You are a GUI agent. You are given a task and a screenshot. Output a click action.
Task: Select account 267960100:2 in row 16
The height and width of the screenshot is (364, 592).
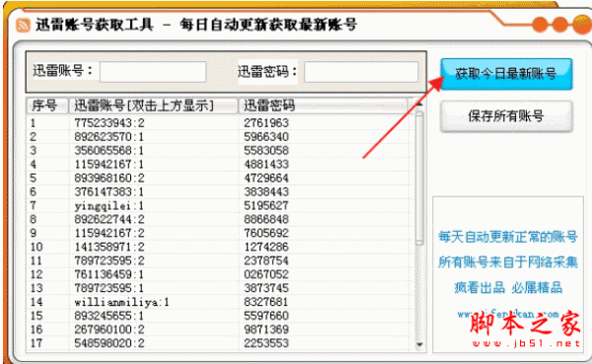tap(110, 329)
